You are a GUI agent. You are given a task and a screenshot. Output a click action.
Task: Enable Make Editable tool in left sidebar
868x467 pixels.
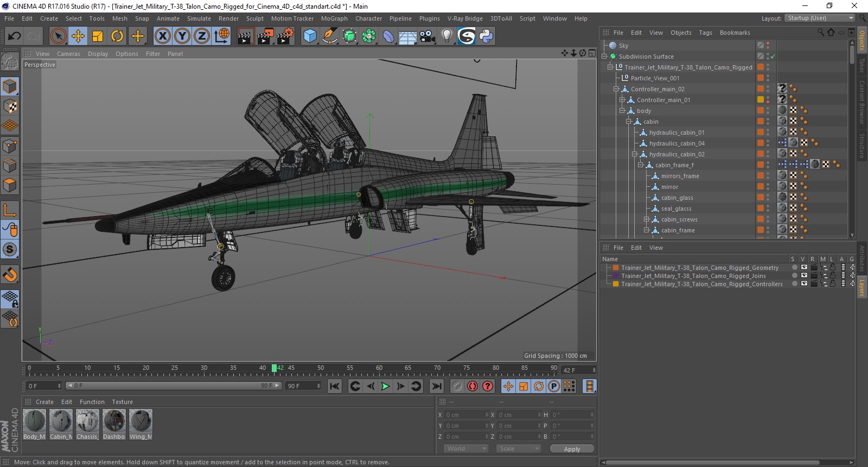(x=10, y=61)
